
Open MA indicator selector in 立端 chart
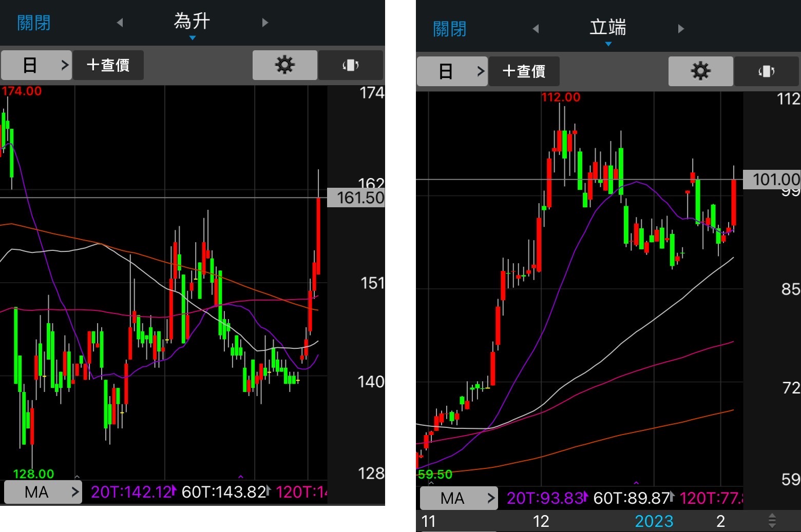[x=459, y=498]
